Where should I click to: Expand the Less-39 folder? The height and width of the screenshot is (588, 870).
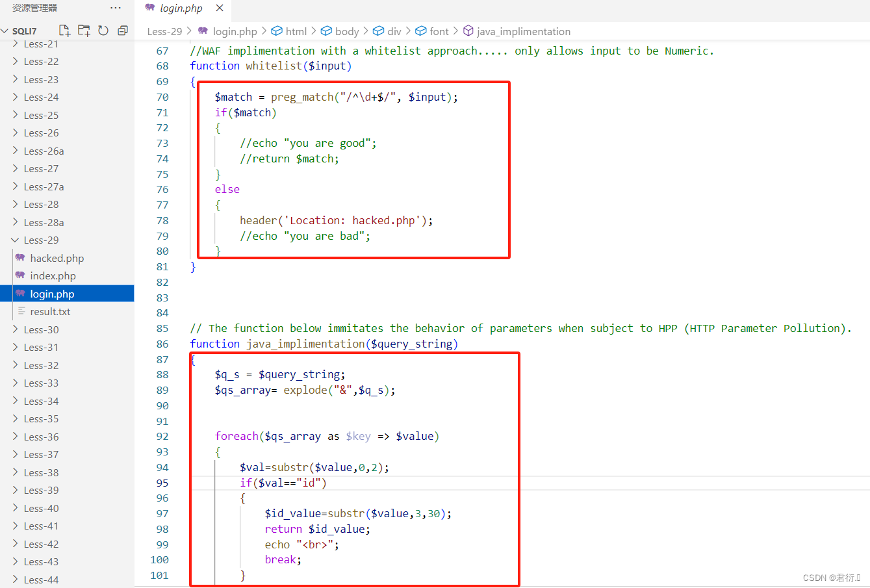tap(42, 490)
